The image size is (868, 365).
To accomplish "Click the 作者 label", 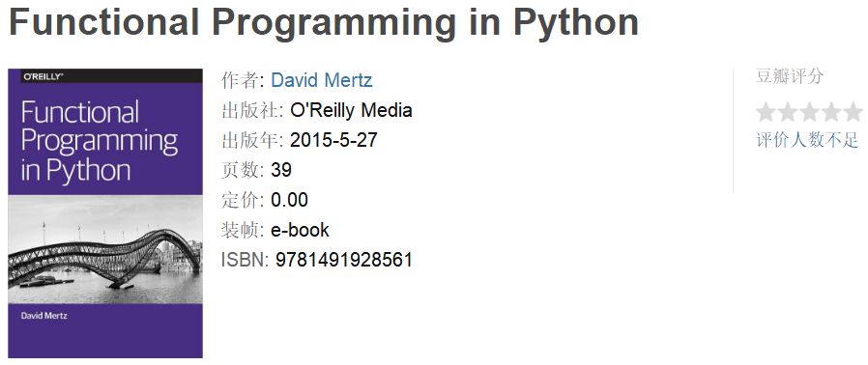I will [243, 80].
